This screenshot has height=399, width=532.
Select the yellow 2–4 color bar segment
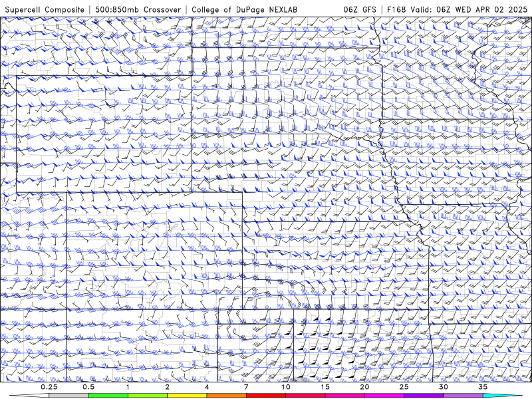[187, 395]
